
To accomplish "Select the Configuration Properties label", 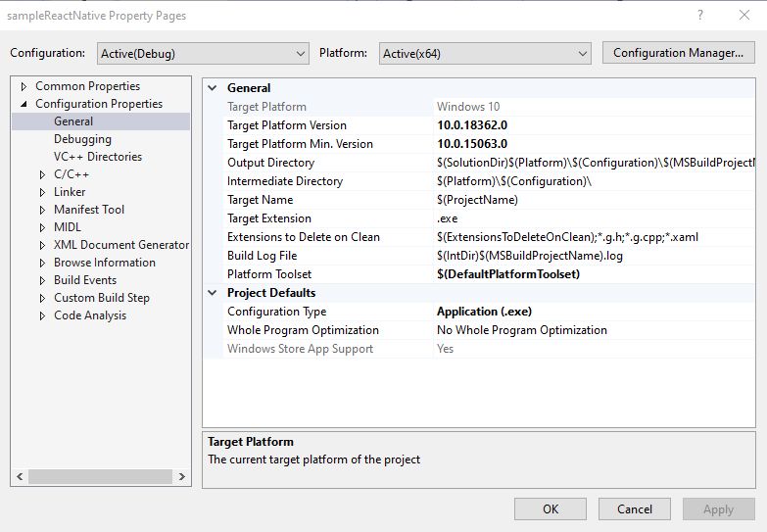I will click(99, 104).
